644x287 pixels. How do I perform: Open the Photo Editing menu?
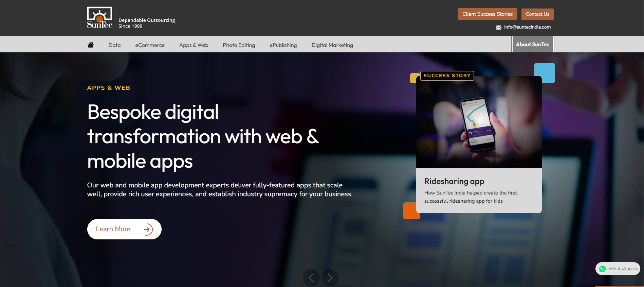click(x=239, y=45)
